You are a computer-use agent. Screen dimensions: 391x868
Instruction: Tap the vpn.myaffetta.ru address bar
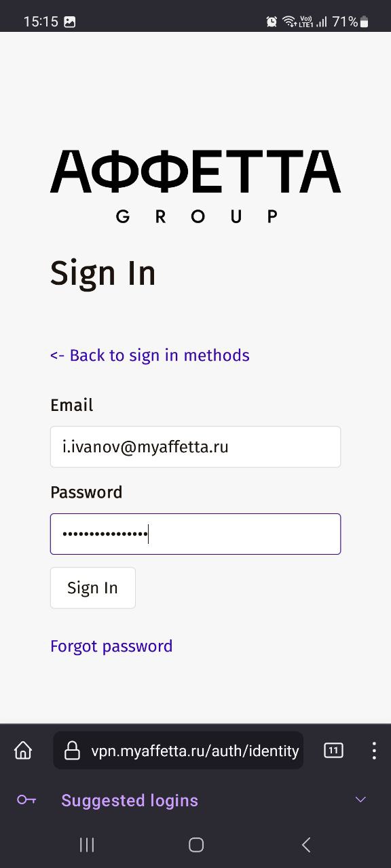tap(193, 750)
